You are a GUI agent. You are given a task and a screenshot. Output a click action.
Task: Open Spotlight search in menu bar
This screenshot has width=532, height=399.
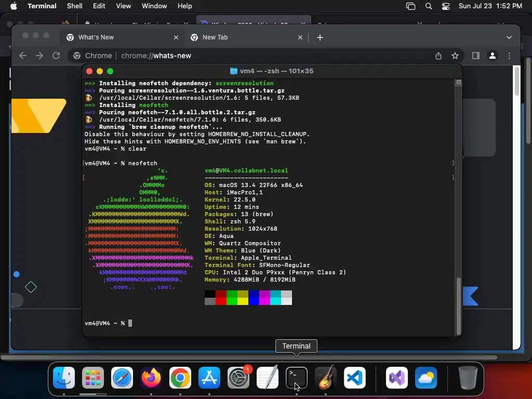(429, 6)
